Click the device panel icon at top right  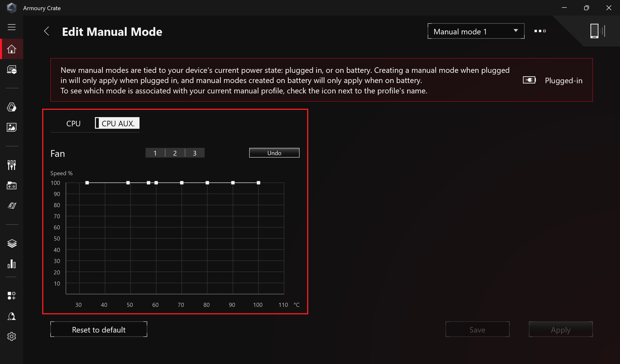597,31
